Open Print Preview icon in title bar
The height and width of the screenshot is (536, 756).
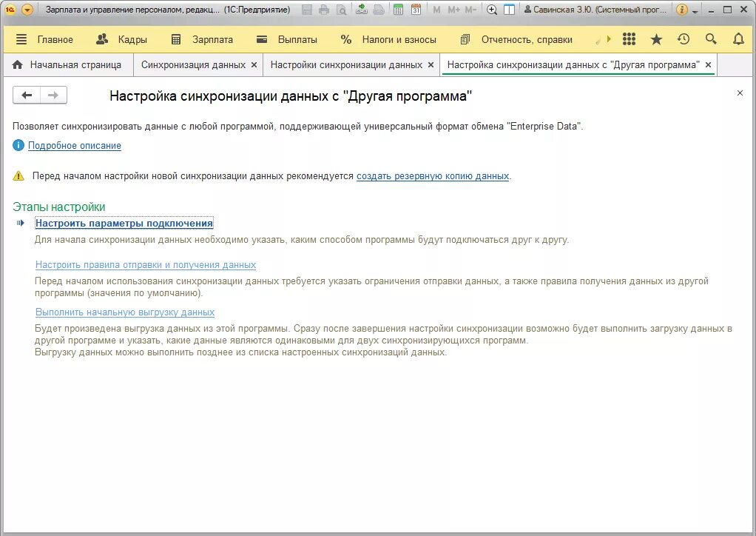pos(341,10)
